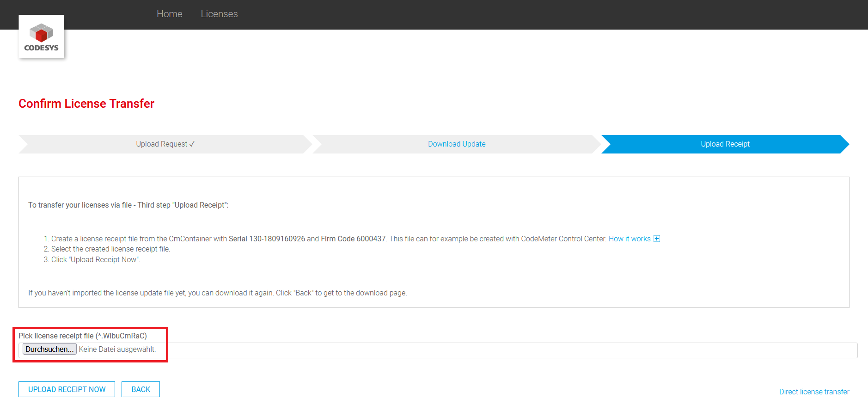Image resolution: width=868 pixels, height=405 pixels.
Task: Open the Home page
Action: (169, 14)
